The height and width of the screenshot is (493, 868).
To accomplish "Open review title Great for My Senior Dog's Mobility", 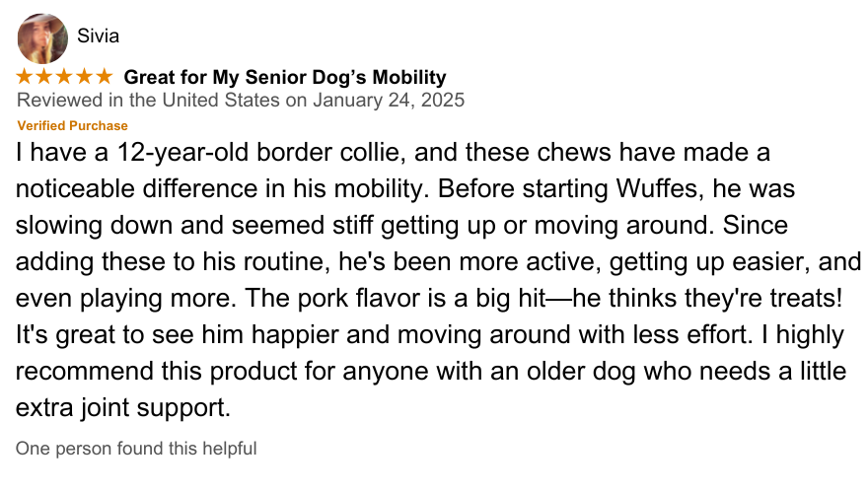I will point(285,78).
